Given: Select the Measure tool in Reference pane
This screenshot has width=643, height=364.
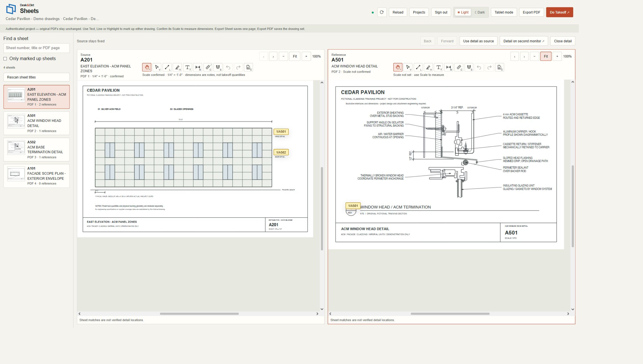Looking at the screenshot, I should pyautogui.click(x=449, y=67).
